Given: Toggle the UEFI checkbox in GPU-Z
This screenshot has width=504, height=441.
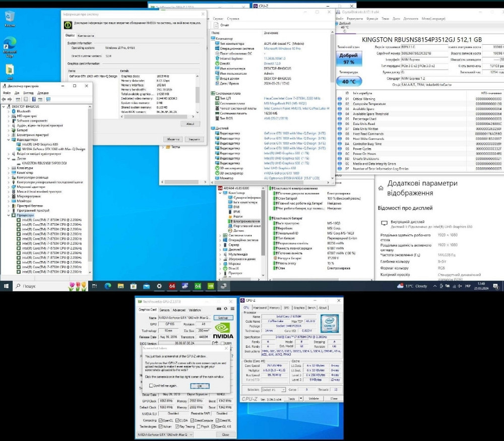Looking at the screenshot, I should click(x=223, y=343).
